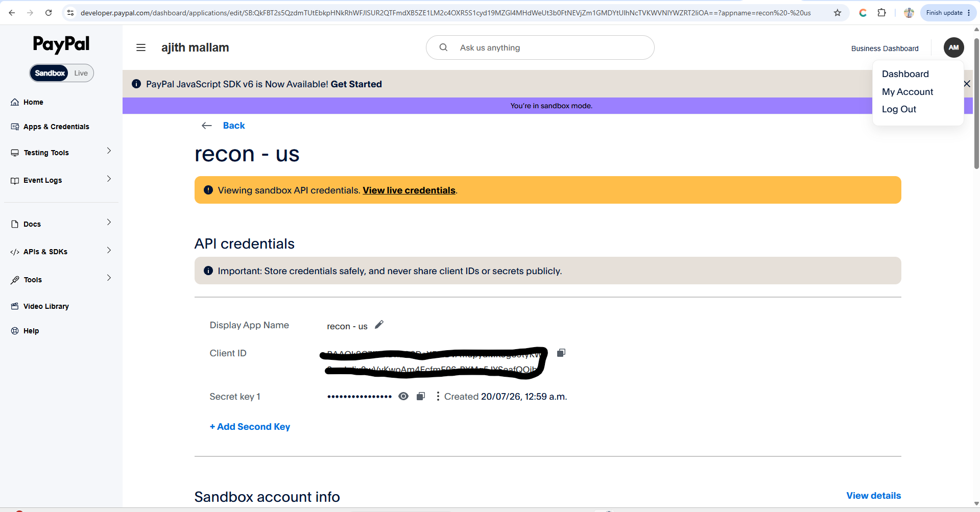980x512 pixels.
Task: Reload the page in browser
Action: click(49, 13)
